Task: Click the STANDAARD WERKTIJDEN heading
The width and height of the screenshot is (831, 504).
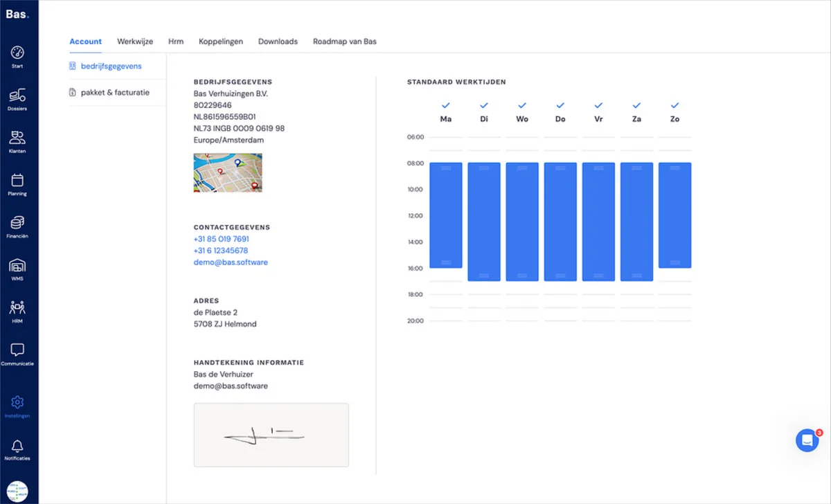Action: tap(456, 82)
